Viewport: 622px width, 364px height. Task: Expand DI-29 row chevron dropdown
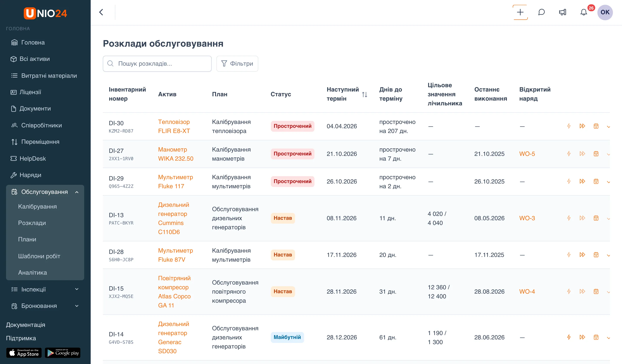coord(608,182)
